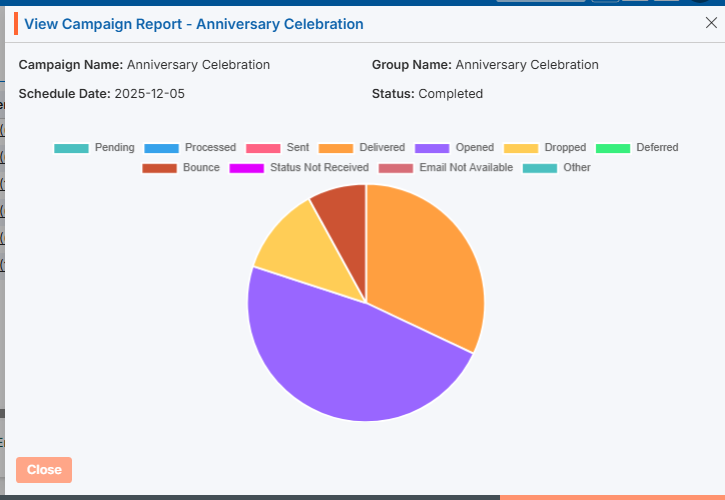
Task: Click the orange Close button
Action: (44, 470)
